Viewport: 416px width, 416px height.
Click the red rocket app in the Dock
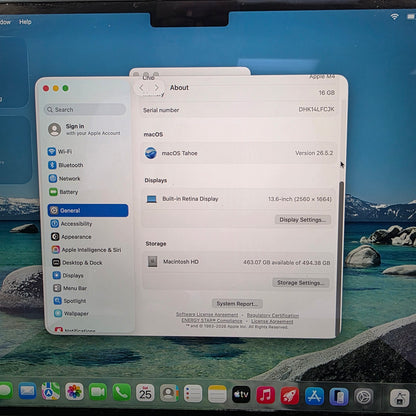[290, 396]
